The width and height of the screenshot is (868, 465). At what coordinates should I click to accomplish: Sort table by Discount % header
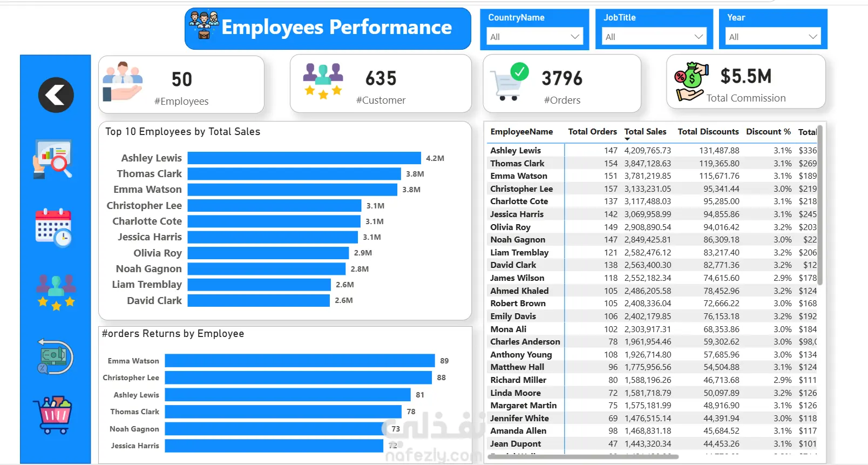[x=768, y=132]
